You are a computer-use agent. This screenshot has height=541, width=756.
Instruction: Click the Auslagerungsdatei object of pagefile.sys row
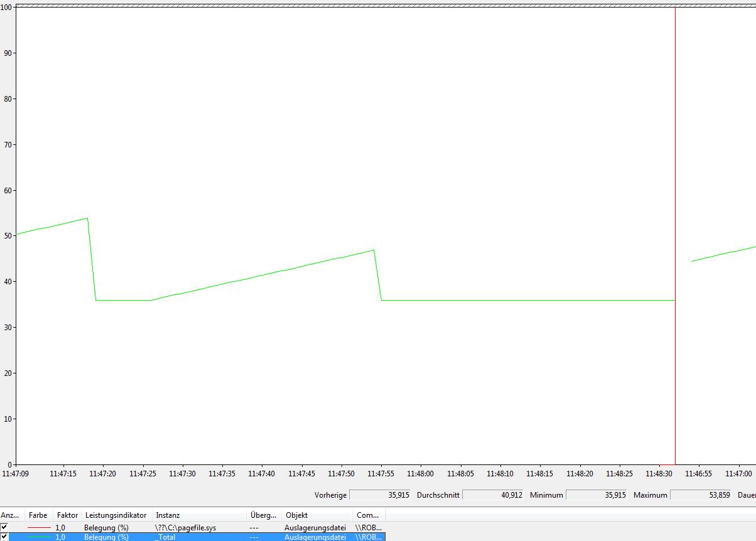point(315,528)
